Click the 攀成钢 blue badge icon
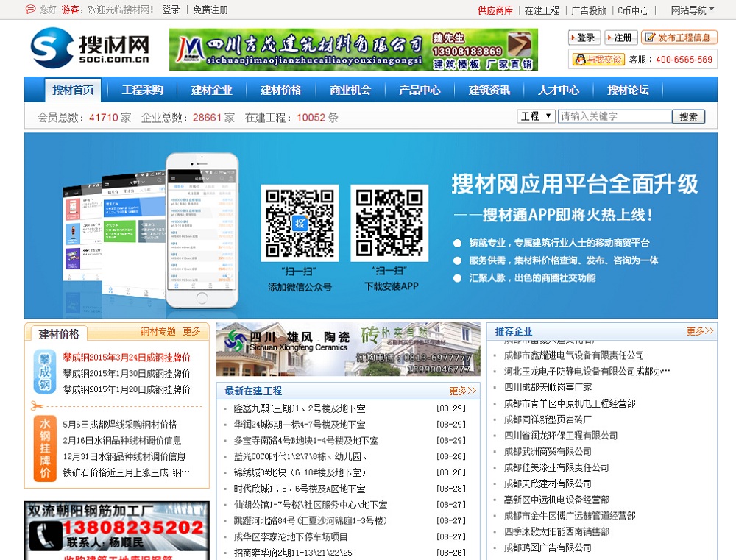The width and height of the screenshot is (736, 560). 45,372
